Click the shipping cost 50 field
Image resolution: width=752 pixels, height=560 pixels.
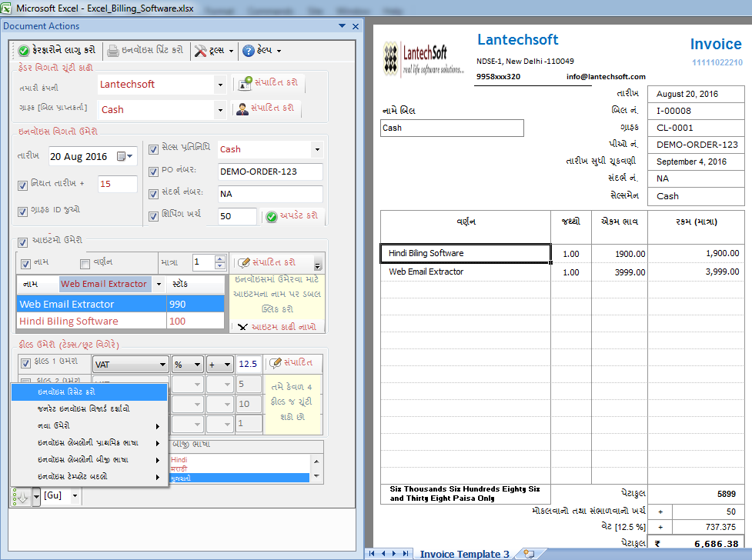pos(237,216)
